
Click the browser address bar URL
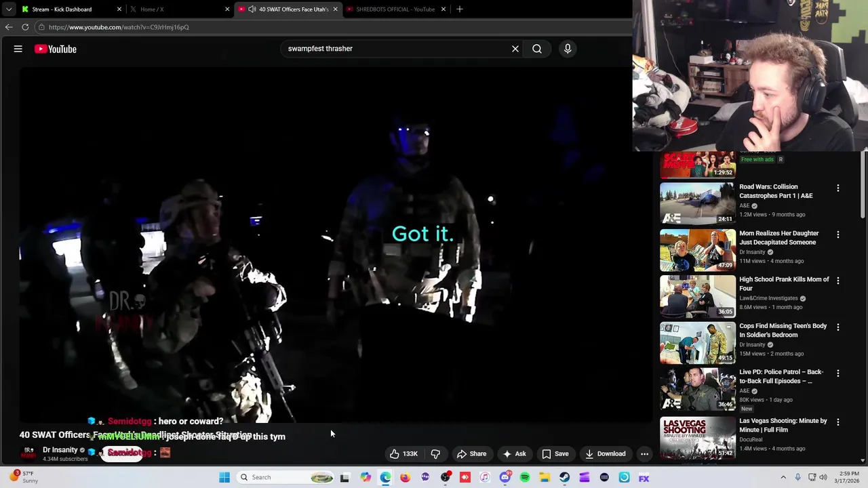tap(119, 27)
